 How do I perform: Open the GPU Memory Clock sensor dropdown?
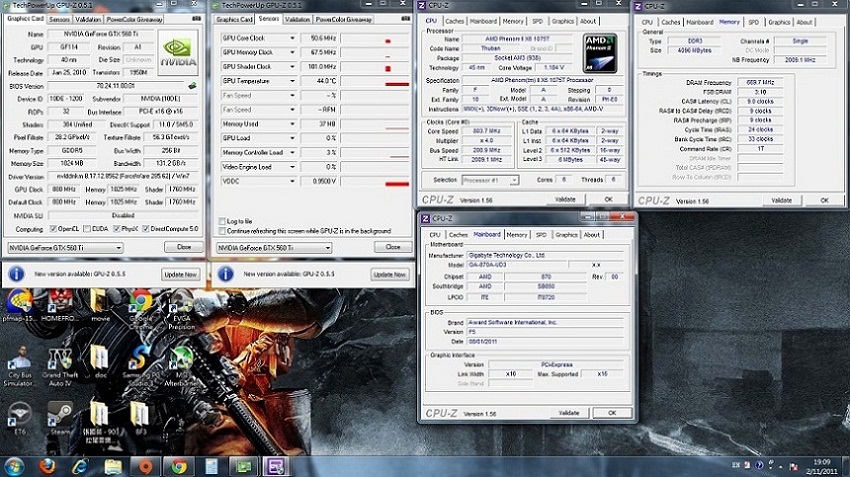click(x=292, y=53)
